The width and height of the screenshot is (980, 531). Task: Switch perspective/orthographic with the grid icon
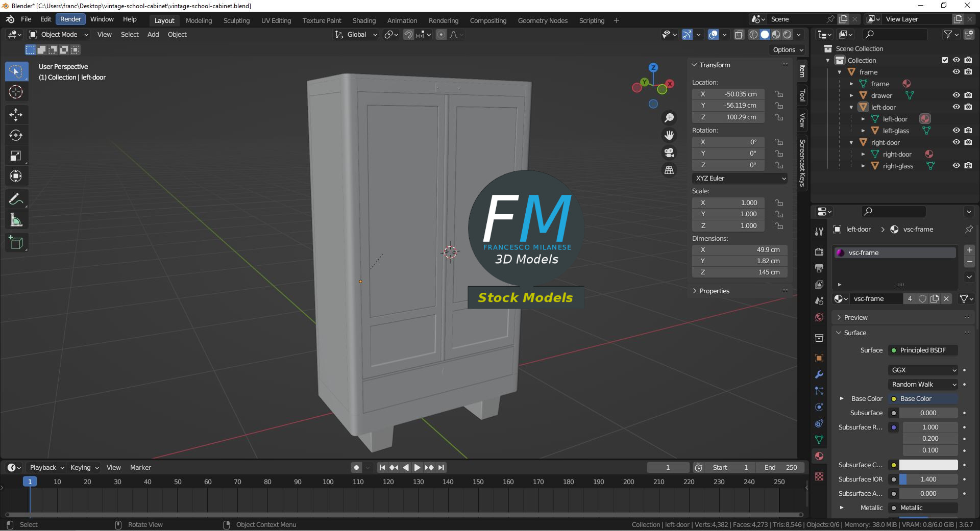click(669, 170)
